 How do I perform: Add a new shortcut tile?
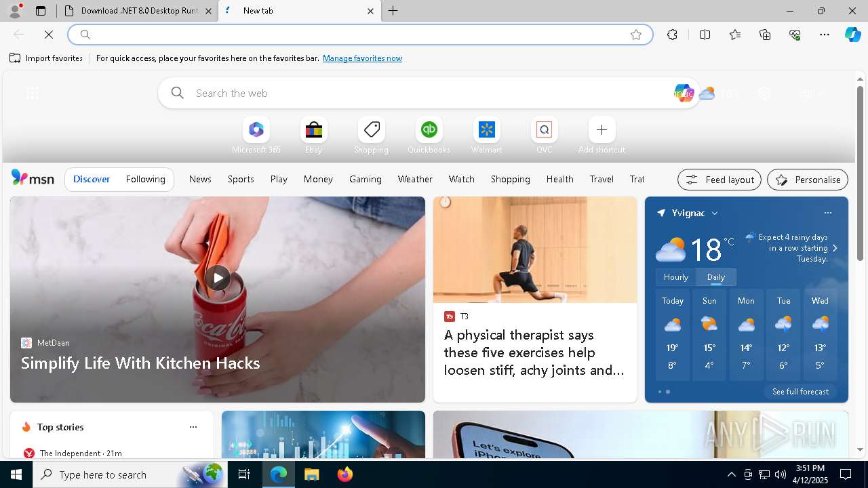coord(601,136)
